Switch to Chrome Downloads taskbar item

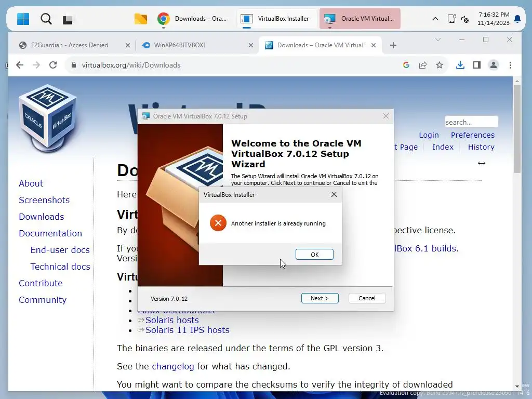[192, 19]
